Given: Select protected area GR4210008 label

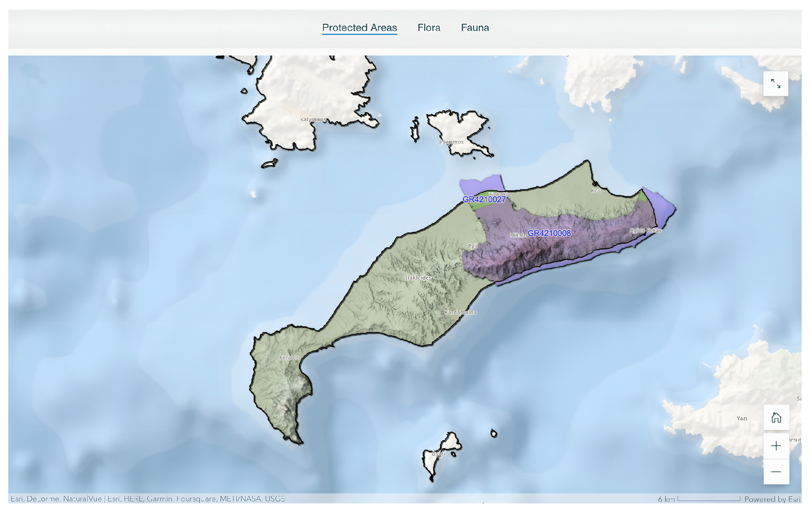Looking at the screenshot, I should click(x=549, y=233).
